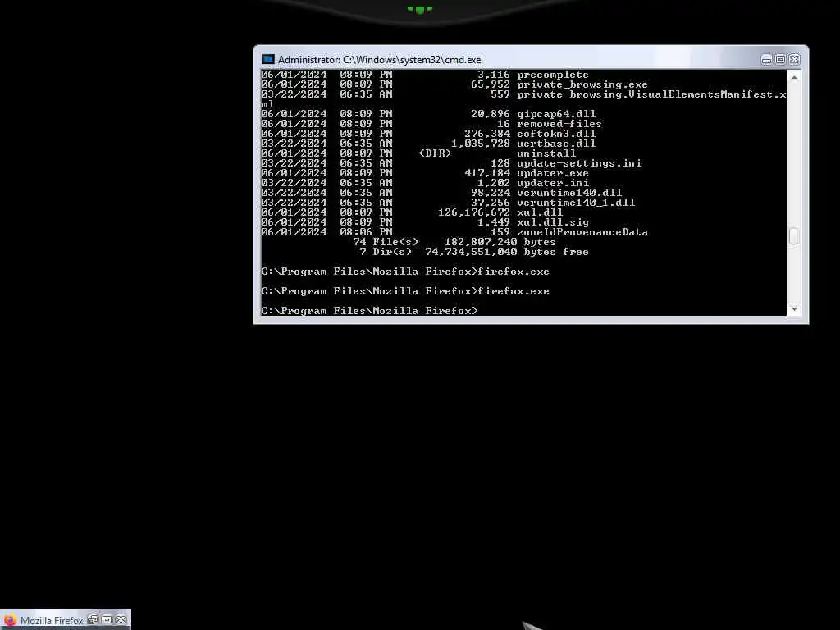The width and height of the screenshot is (840, 630).
Task: Close the Administrator cmd.exe window
Action: 794,59
